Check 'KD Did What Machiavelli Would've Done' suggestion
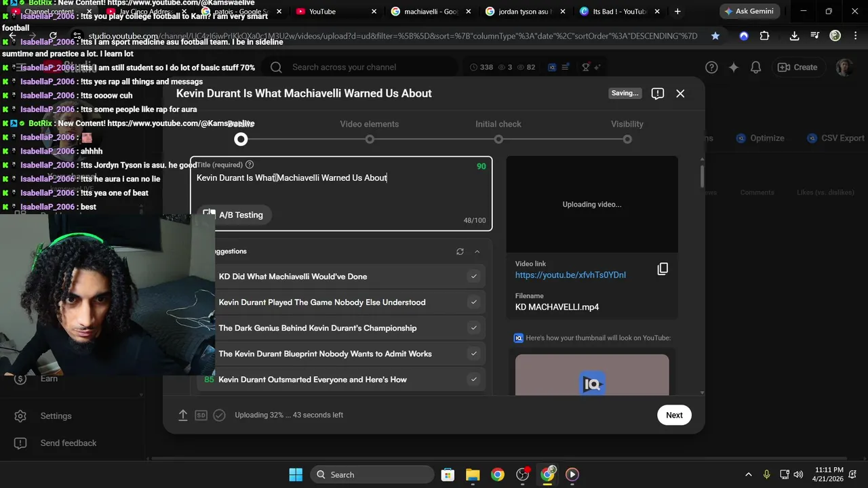The width and height of the screenshot is (868, 488). [474, 277]
